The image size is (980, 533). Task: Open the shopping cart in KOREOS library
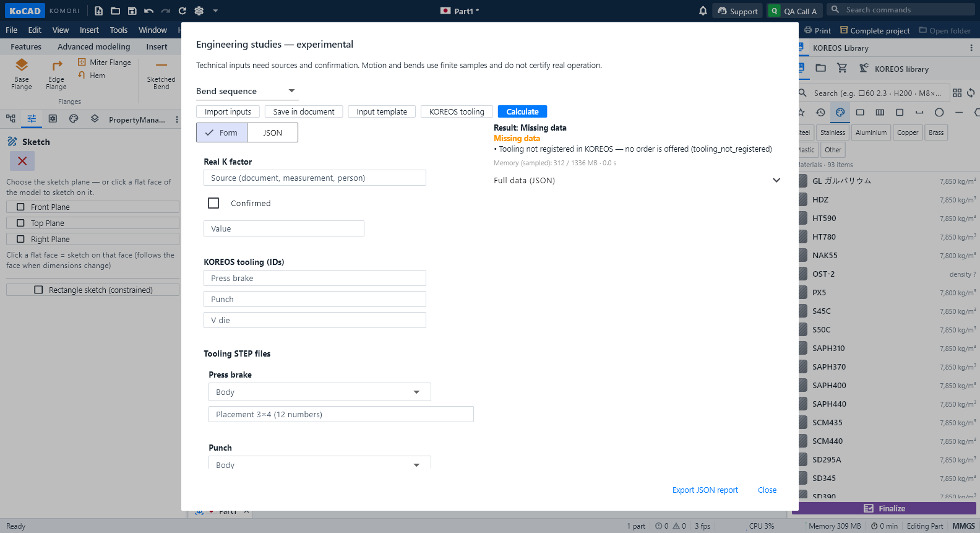[x=842, y=68]
